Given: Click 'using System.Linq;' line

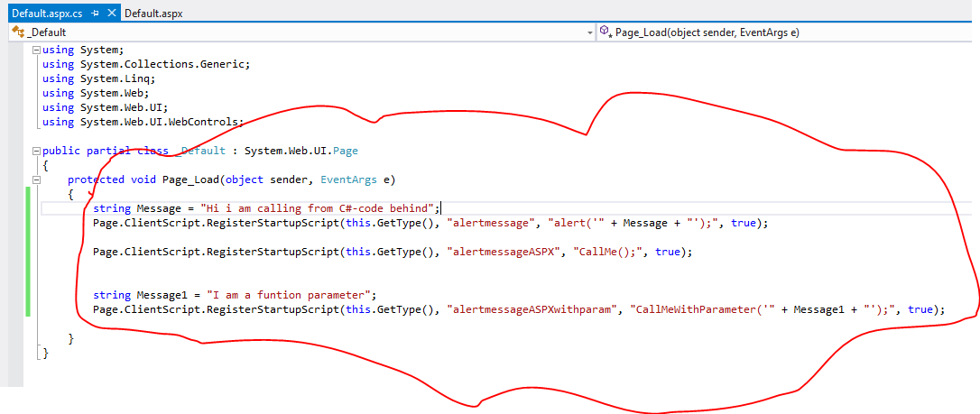Looking at the screenshot, I should click(98, 78).
